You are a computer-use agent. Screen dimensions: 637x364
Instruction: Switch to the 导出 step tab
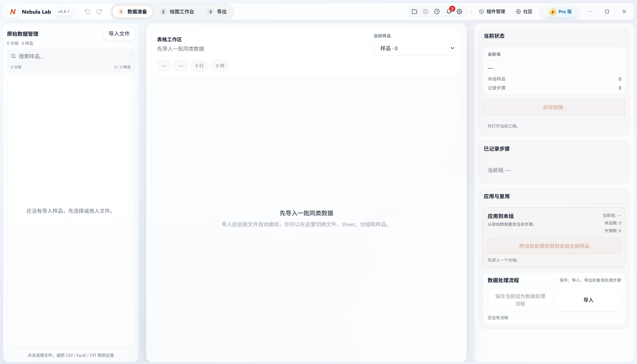click(x=217, y=11)
